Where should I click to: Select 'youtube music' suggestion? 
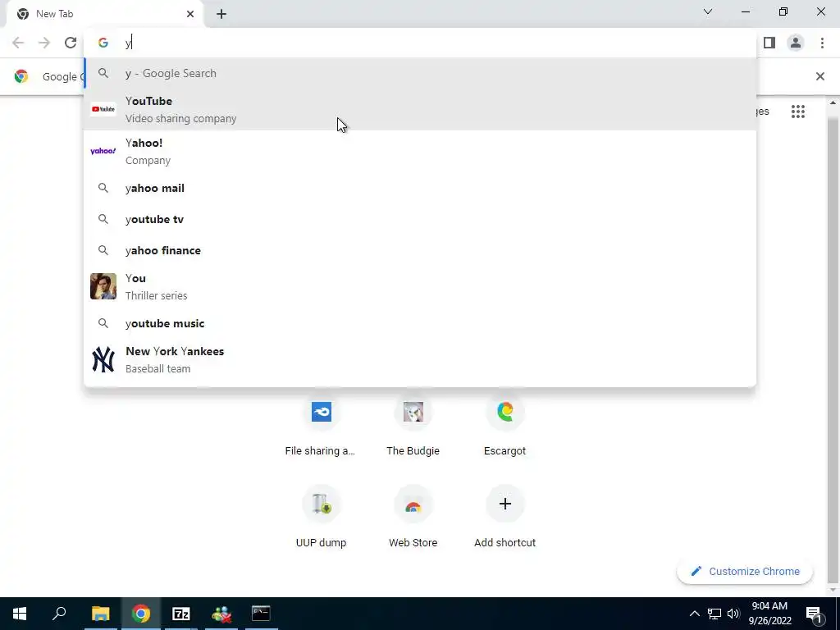pos(420,323)
